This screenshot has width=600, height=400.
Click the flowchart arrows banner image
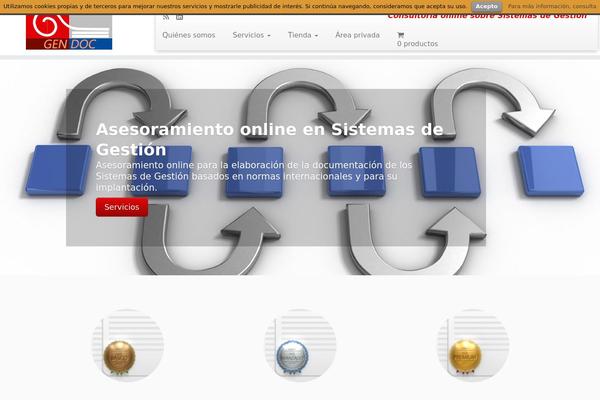coord(540,200)
